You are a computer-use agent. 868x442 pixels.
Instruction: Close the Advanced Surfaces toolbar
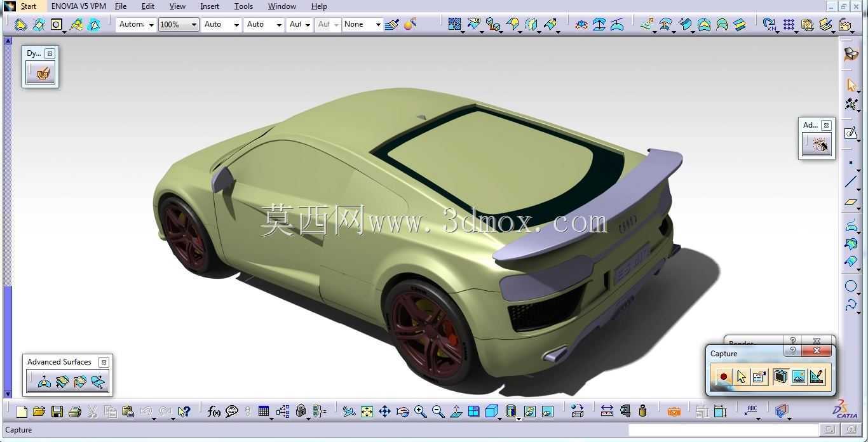point(104,362)
